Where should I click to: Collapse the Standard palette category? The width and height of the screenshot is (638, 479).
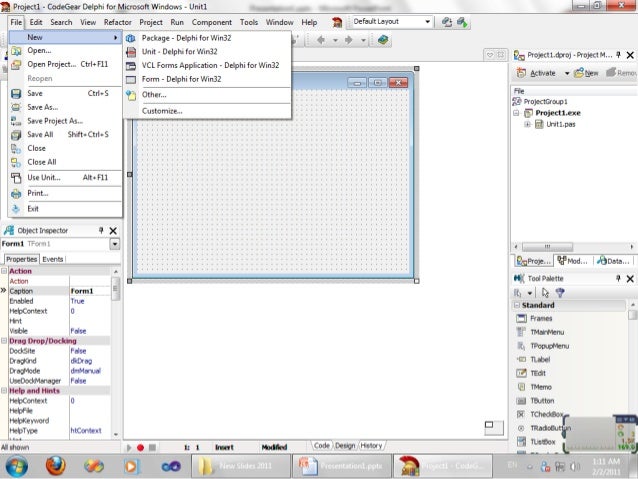pos(517,305)
